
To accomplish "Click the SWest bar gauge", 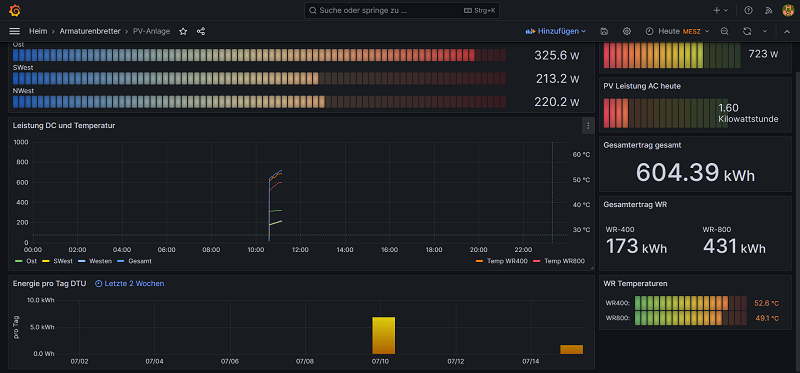I will coord(259,78).
